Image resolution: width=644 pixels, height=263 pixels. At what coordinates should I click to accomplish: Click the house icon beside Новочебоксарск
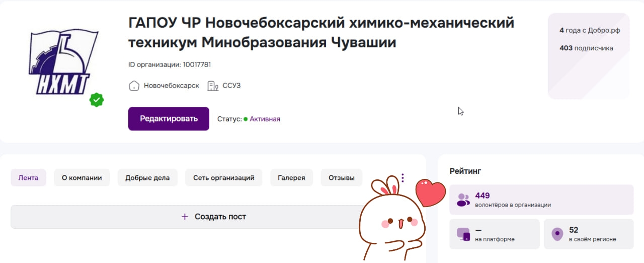pos(134,86)
